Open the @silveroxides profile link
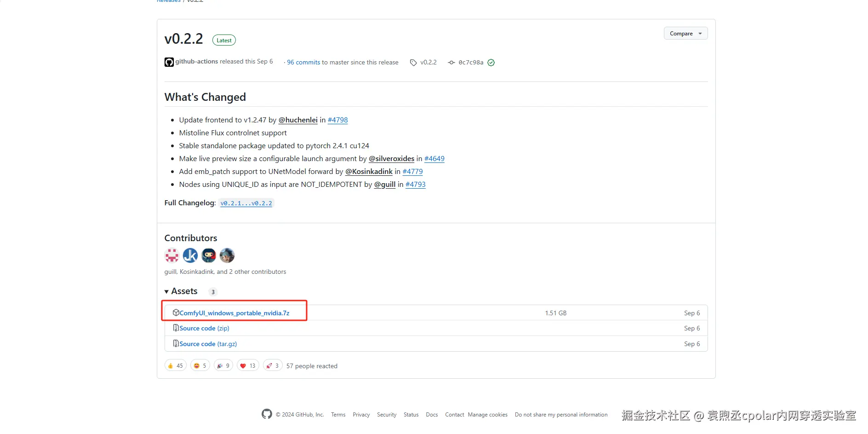 coord(392,158)
